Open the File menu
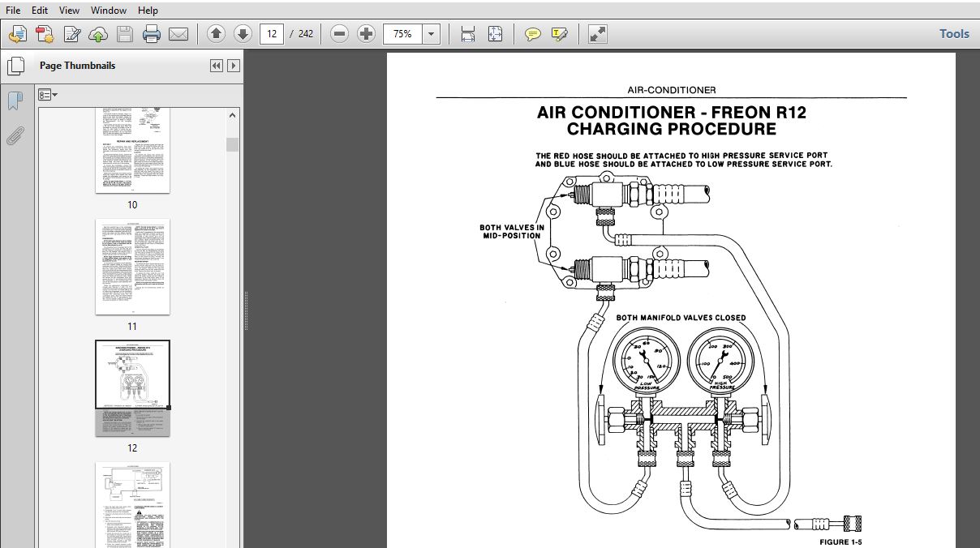The height and width of the screenshot is (548, 980). (x=13, y=11)
